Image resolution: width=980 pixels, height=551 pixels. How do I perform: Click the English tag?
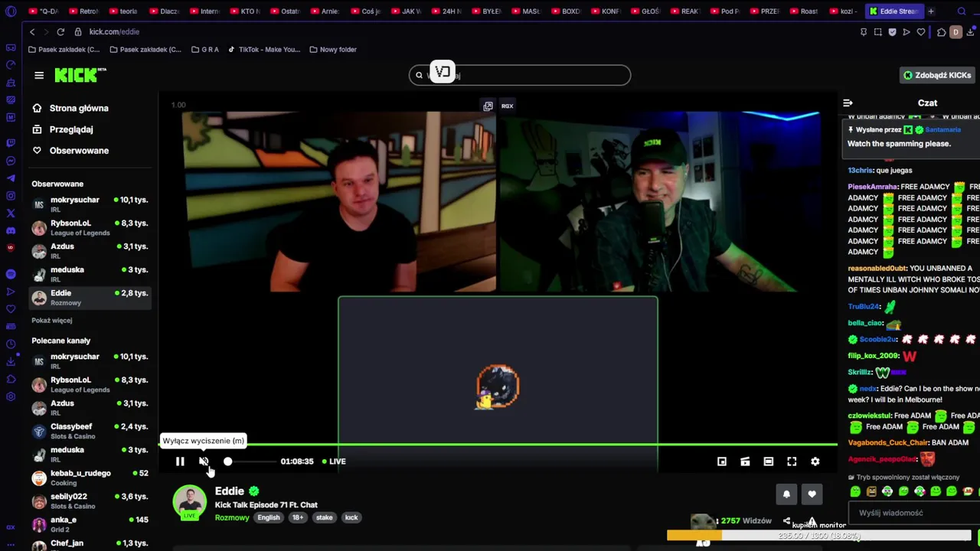click(269, 518)
